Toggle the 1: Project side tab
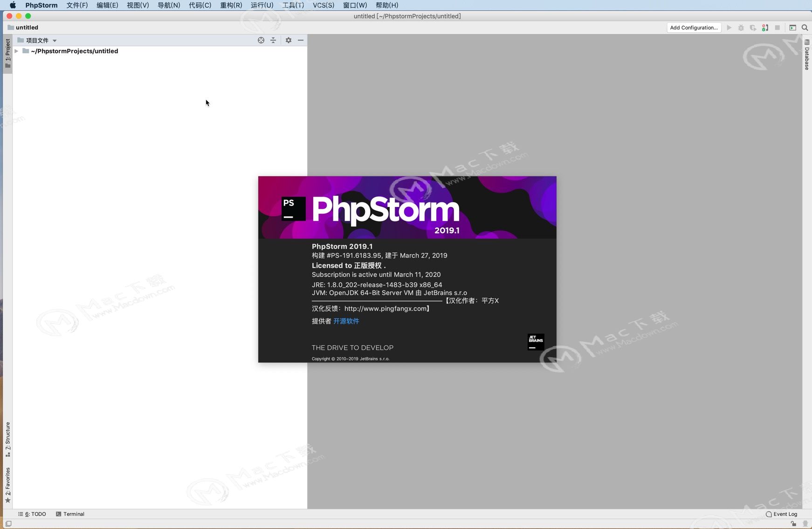The width and height of the screenshot is (812, 529). 7,54
